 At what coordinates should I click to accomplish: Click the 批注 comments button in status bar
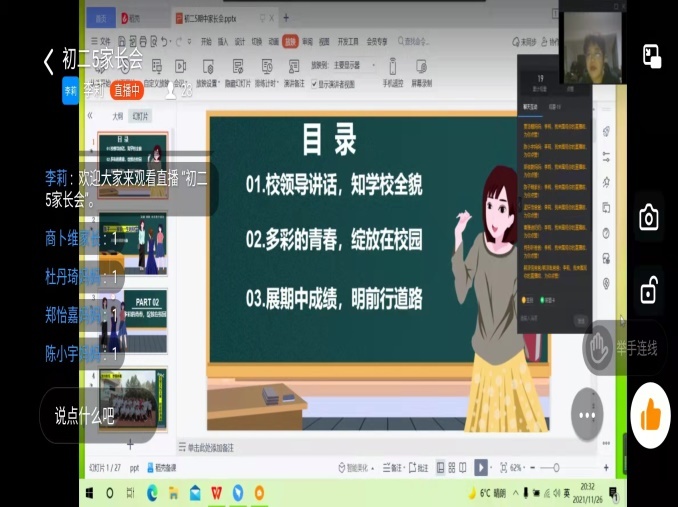419,468
